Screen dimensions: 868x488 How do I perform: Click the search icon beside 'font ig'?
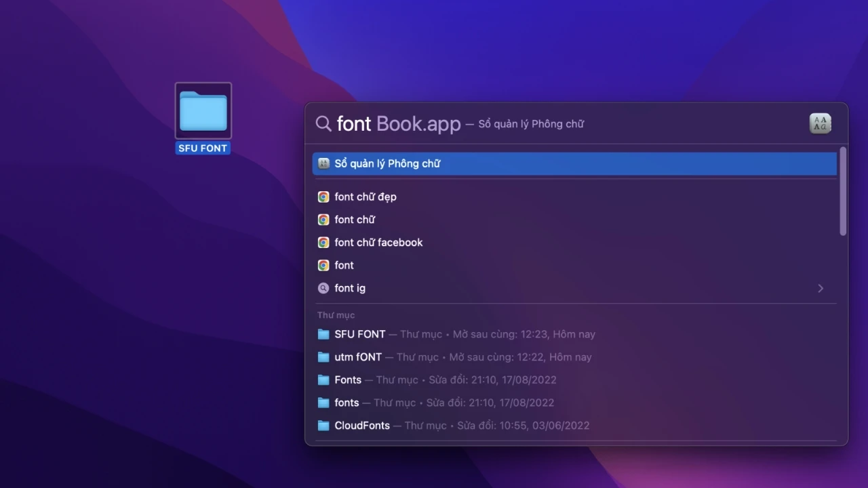click(x=323, y=288)
